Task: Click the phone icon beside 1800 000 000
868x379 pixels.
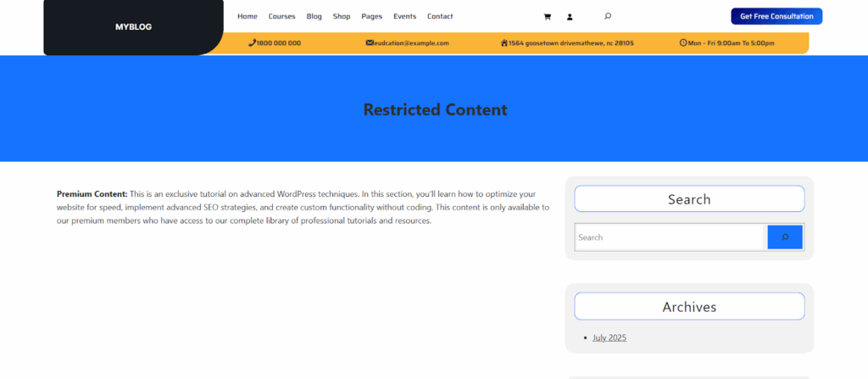Action: (x=252, y=43)
